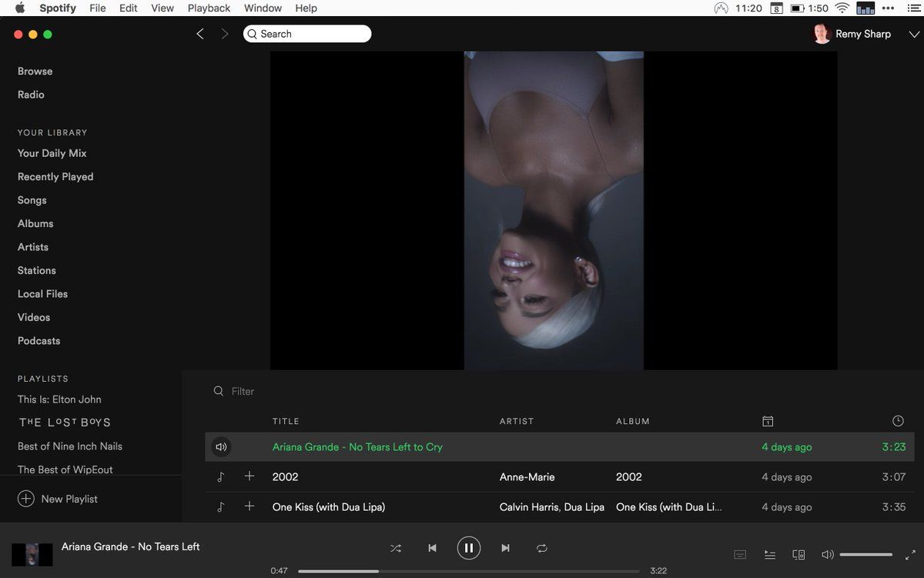The image size is (924, 578).
Task: Go back with the left arrow
Action: point(200,34)
